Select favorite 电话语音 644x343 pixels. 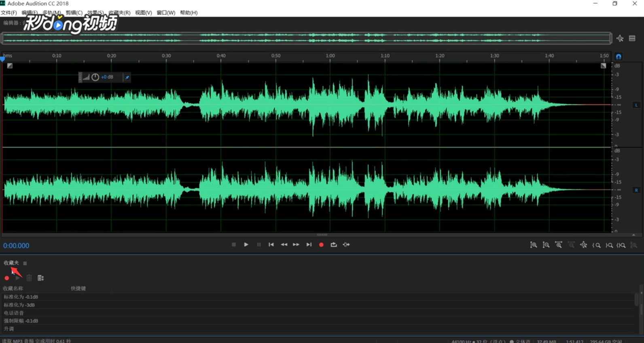(x=318, y=313)
